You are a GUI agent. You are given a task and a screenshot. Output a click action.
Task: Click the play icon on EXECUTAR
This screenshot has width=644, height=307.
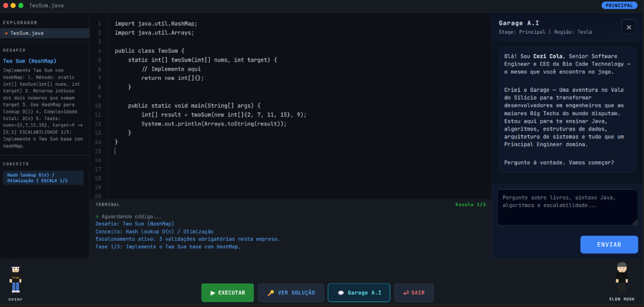212,293
